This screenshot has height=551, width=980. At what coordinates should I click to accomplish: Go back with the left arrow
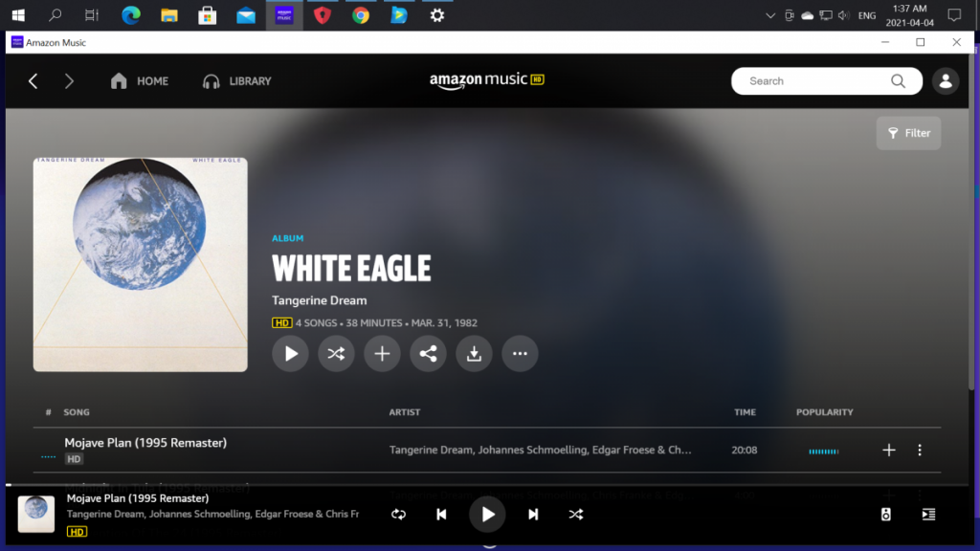pyautogui.click(x=33, y=81)
